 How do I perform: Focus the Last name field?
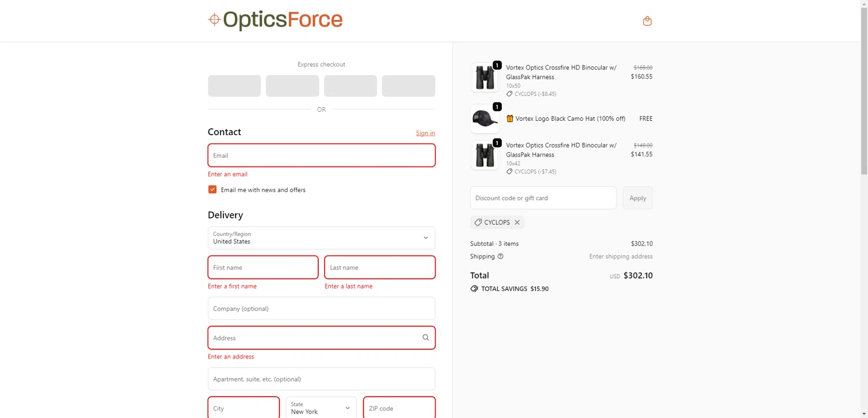[x=380, y=268]
